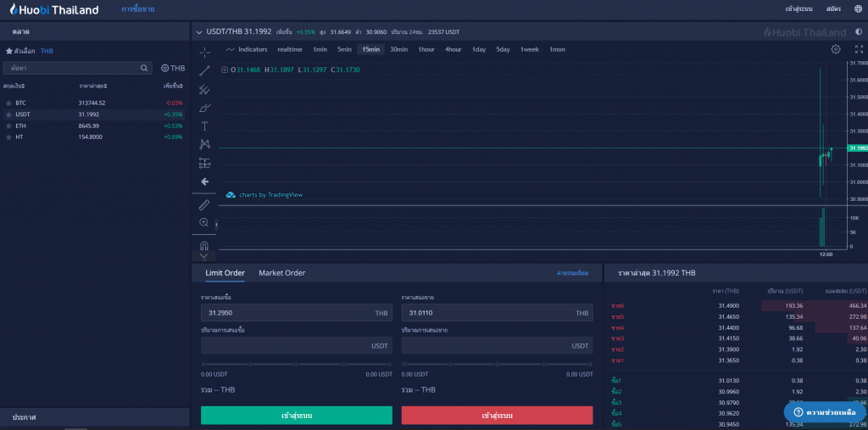Expand the OHLC legend box
Image resolution: width=868 pixels, height=430 pixels.
225,70
